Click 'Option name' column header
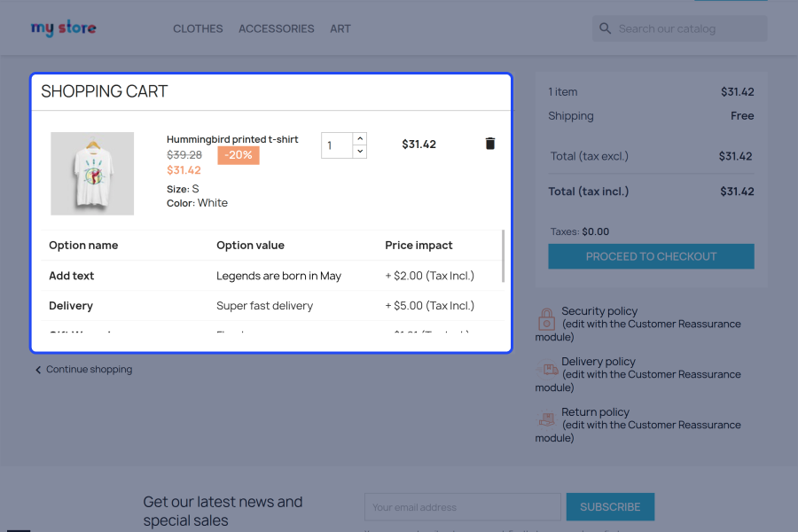798x532 pixels. pyautogui.click(x=83, y=246)
